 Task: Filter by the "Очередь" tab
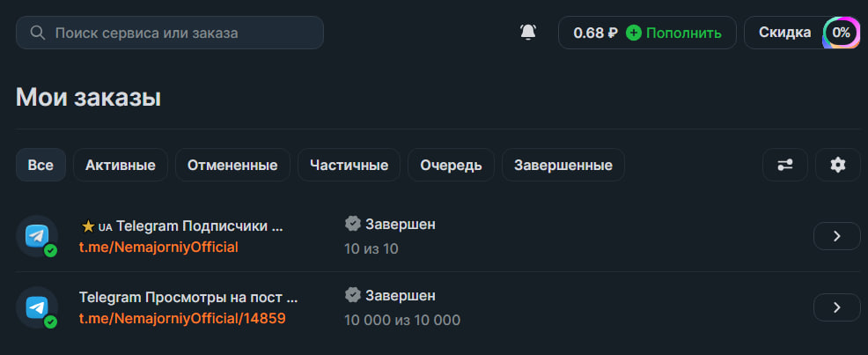(451, 165)
